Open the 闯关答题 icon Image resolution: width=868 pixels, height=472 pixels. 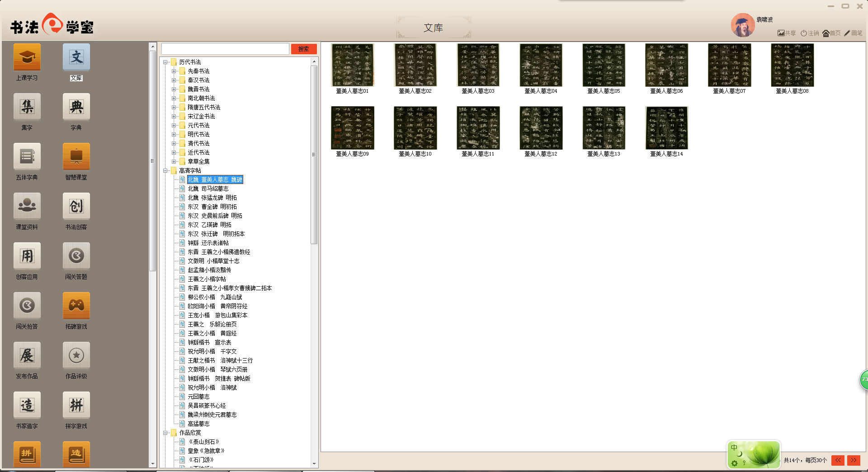click(x=76, y=256)
